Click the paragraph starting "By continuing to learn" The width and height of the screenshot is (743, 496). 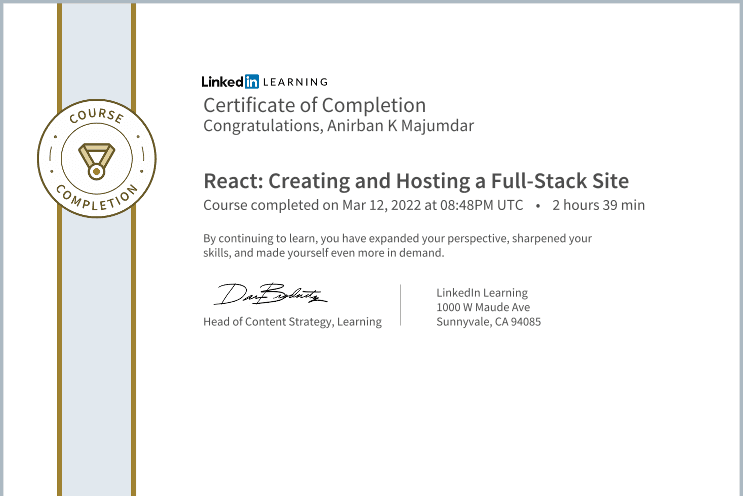[x=398, y=245]
